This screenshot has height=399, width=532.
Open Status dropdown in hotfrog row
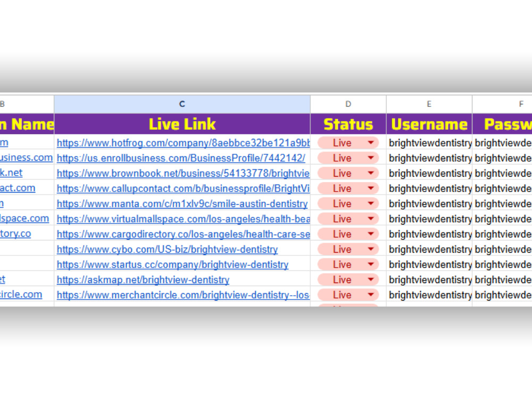[371, 143]
